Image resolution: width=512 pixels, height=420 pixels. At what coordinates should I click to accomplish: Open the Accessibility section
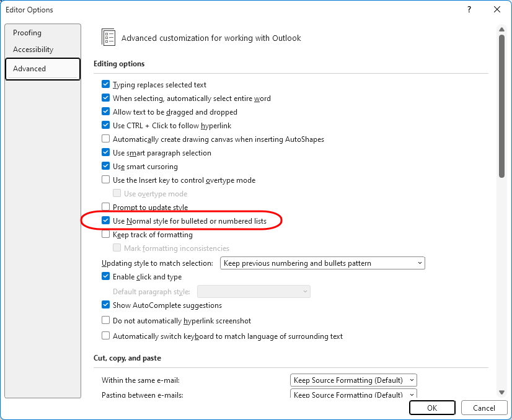click(x=33, y=50)
